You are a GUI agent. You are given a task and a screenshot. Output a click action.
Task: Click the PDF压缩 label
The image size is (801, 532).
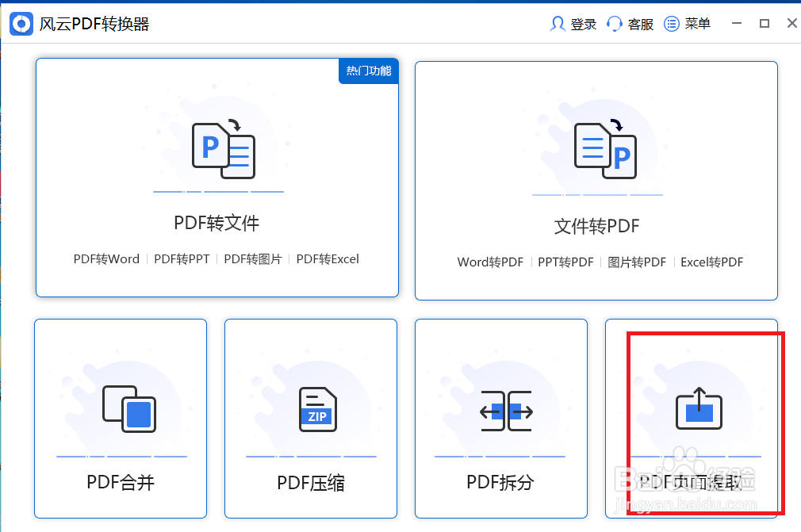tap(311, 483)
